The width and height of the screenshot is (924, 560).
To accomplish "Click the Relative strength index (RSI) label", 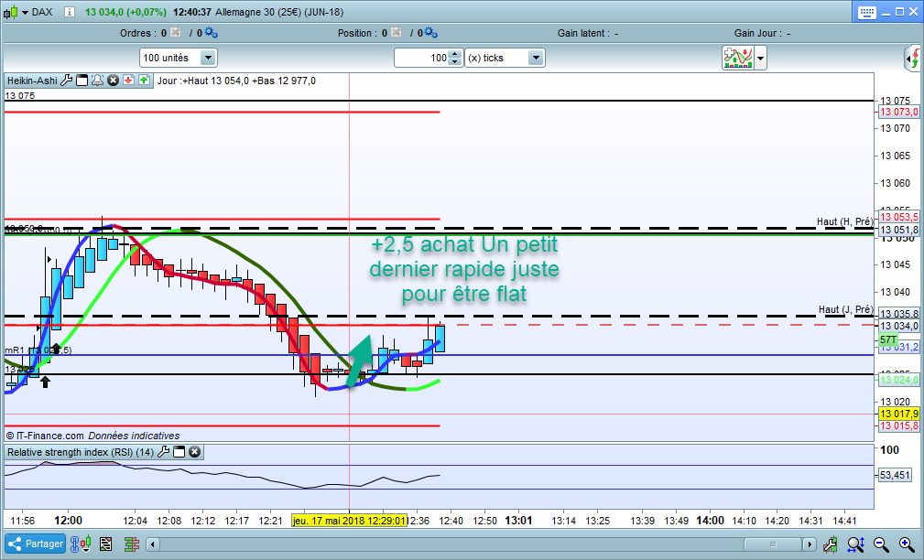I will [81, 452].
